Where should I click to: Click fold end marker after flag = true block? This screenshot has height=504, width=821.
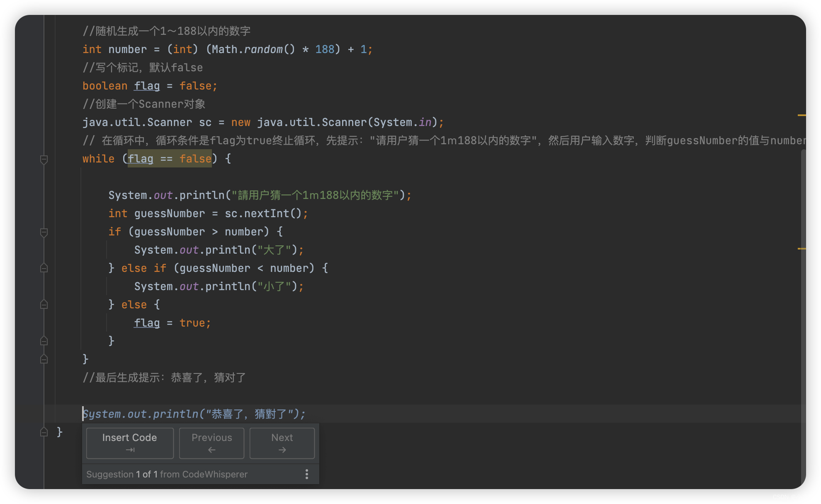[x=44, y=341]
